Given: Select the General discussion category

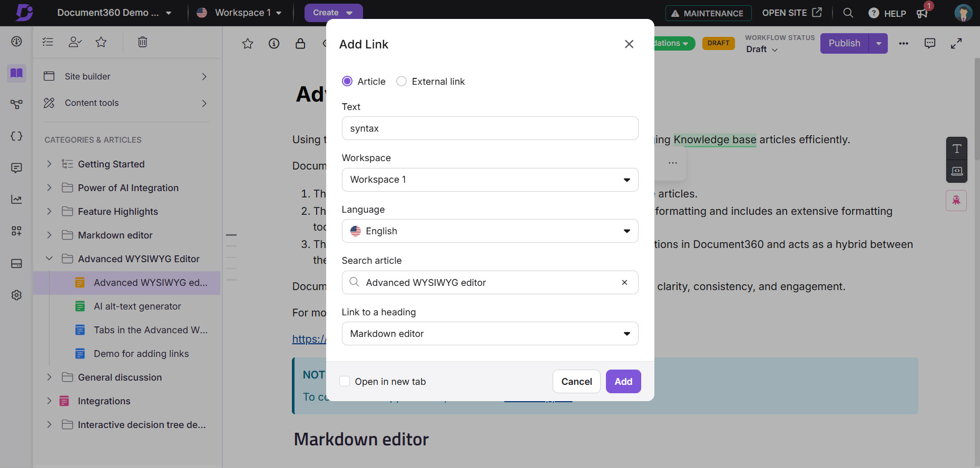Looking at the screenshot, I should click(x=120, y=377).
